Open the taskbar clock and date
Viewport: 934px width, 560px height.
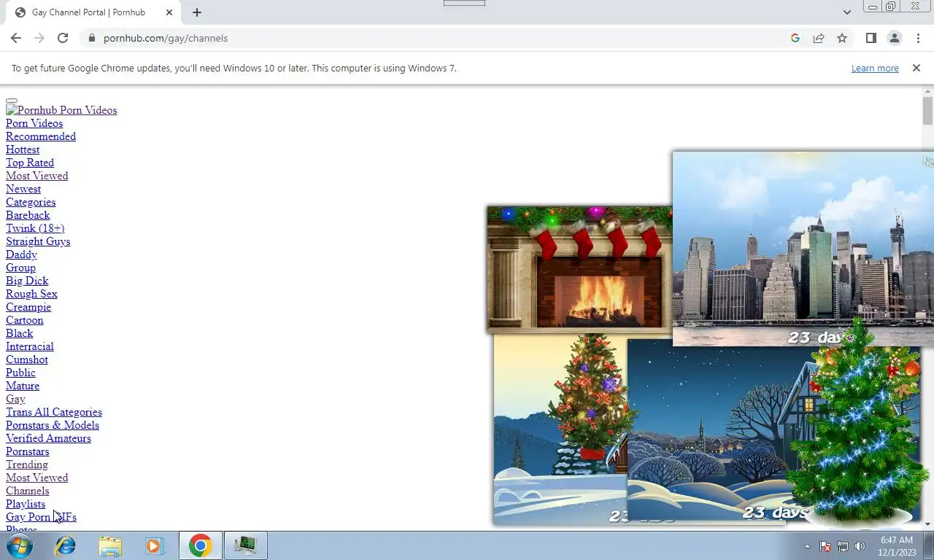coord(897,546)
